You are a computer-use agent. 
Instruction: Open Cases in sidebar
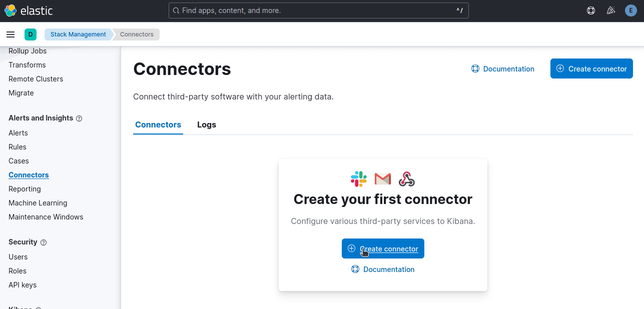pos(19,161)
